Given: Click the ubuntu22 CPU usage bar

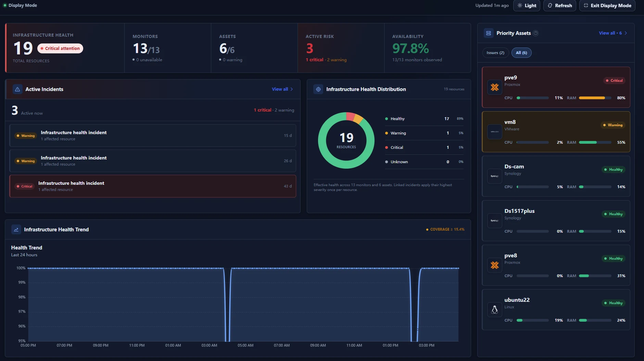Looking at the screenshot, I should (x=533, y=320).
